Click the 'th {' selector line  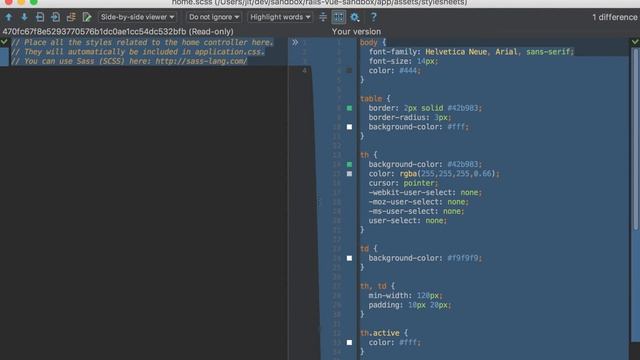pyautogui.click(x=369, y=155)
